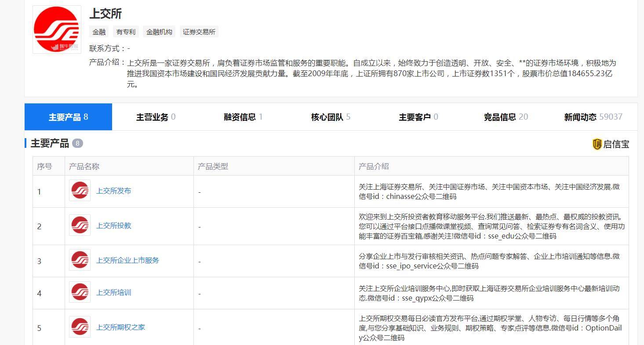Switch to the 核心团队 tab
Image resolution: width=644 pixels, height=345 pixels.
click(331, 117)
